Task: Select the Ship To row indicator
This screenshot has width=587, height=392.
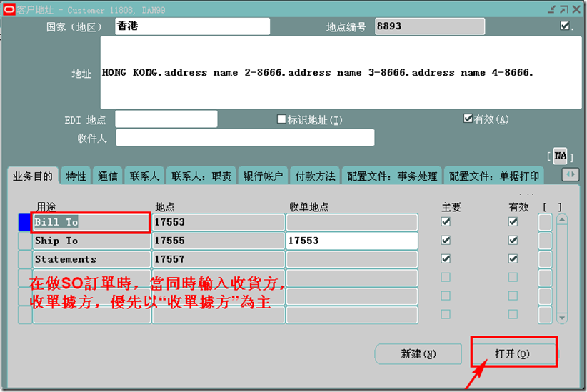Action: click(25, 241)
